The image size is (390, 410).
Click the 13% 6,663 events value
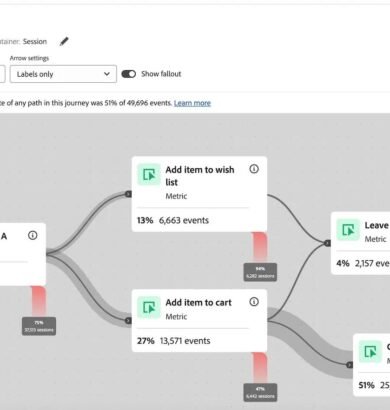173,220
